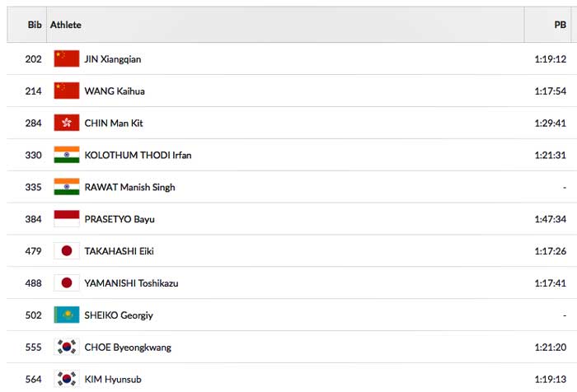Click Japan flag next to TAKAHASHI Eiki
This screenshot has height=392, width=577.
point(66,251)
